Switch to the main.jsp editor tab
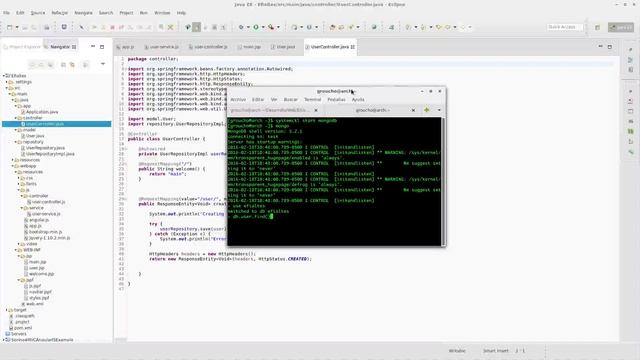The image size is (640, 360). tap(249, 47)
